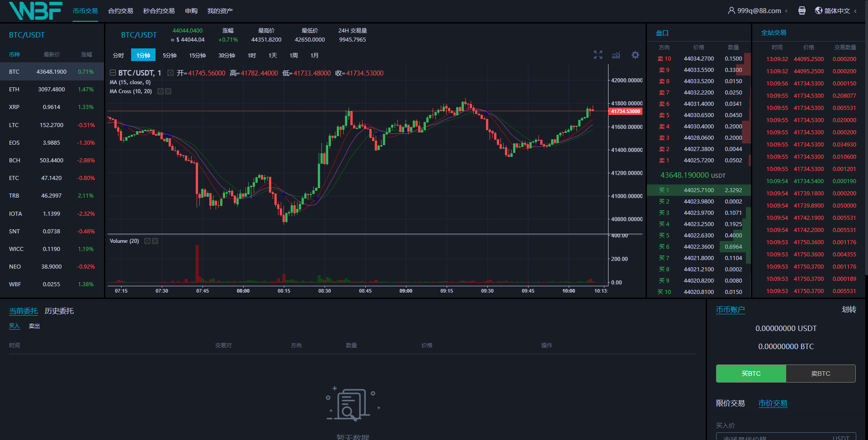Switch to the 历史委托 tab
This screenshot has width=868, height=440.
pos(59,311)
